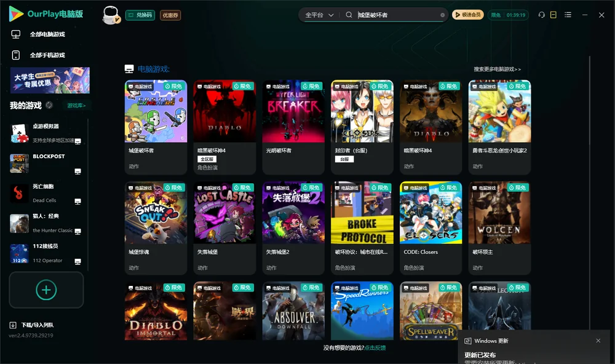Open the 城堡破坏者 Castle Crashers card
The height and width of the screenshot is (364, 615).
click(156, 127)
